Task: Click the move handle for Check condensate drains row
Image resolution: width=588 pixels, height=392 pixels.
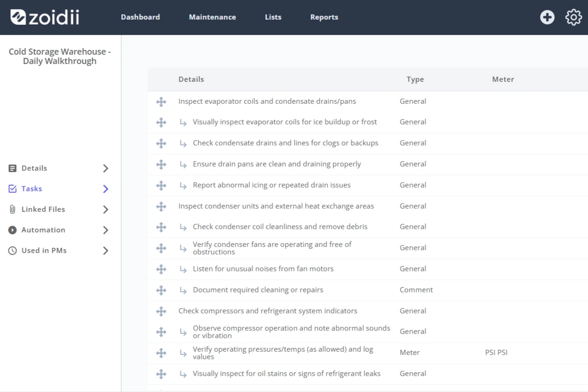Action: coord(161,143)
